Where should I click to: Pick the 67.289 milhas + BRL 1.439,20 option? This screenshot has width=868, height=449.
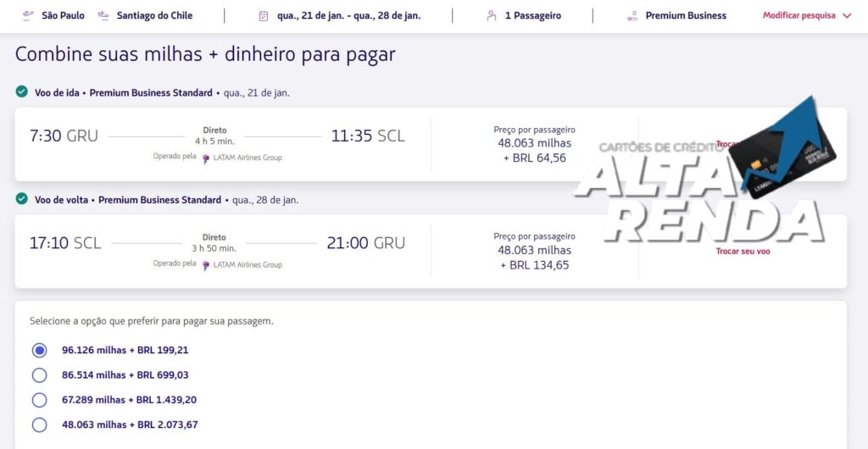(x=39, y=400)
